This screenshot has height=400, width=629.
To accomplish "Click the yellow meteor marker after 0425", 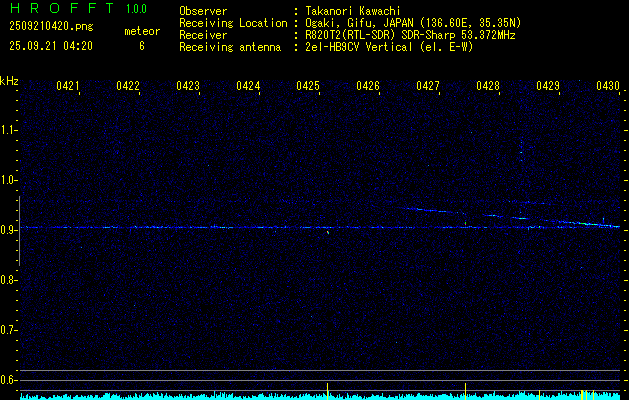I will pyautogui.click(x=327, y=391).
